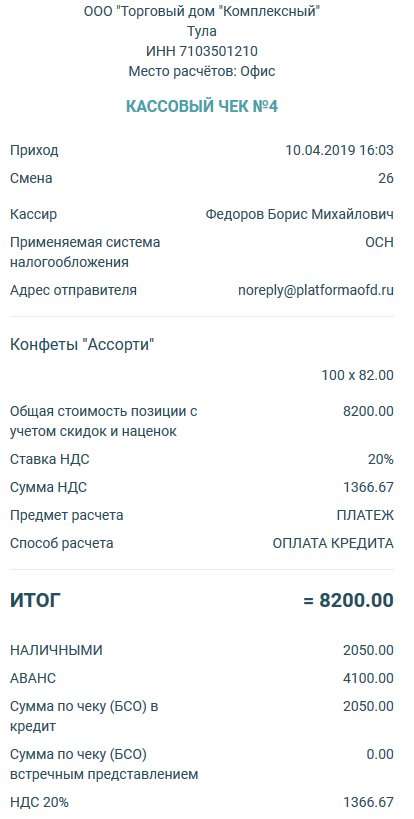
Task: Click the ПЛАТЕЖ value of Предмет расчета
Action: pos(365,516)
